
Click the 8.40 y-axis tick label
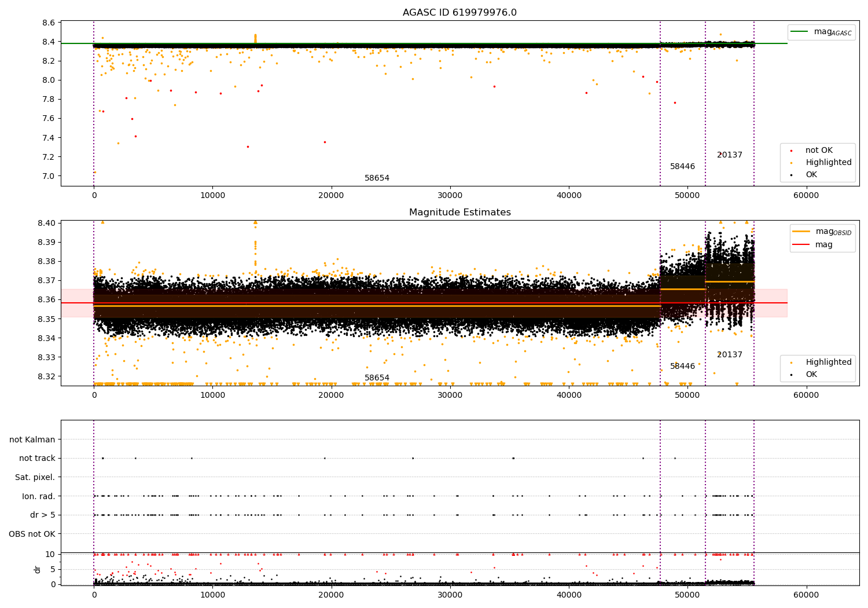coord(46,224)
